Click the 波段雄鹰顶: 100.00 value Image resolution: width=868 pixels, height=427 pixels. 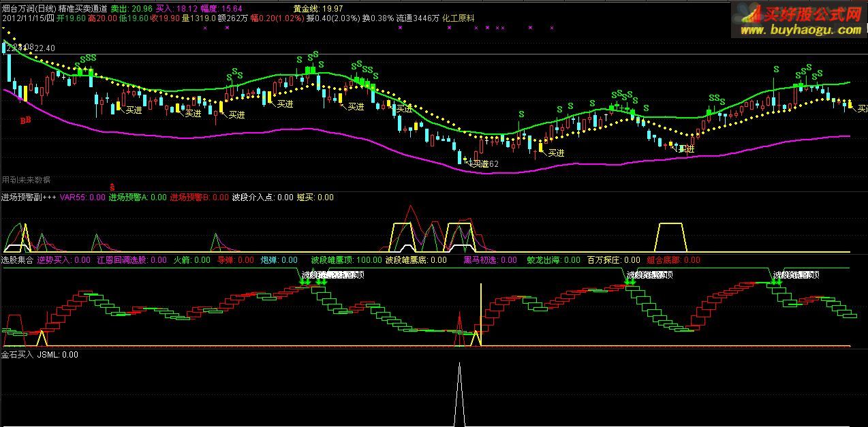click(346, 260)
